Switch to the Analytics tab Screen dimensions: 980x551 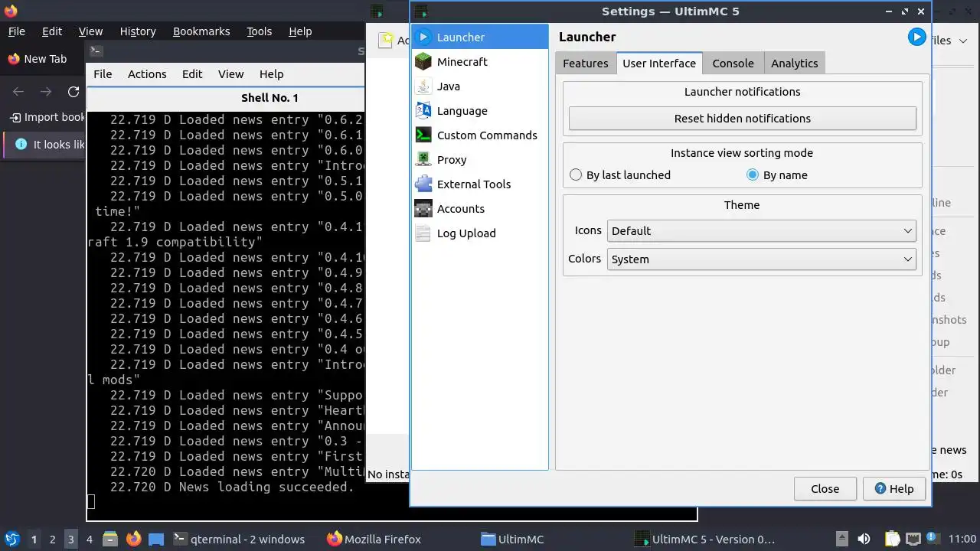click(x=795, y=64)
